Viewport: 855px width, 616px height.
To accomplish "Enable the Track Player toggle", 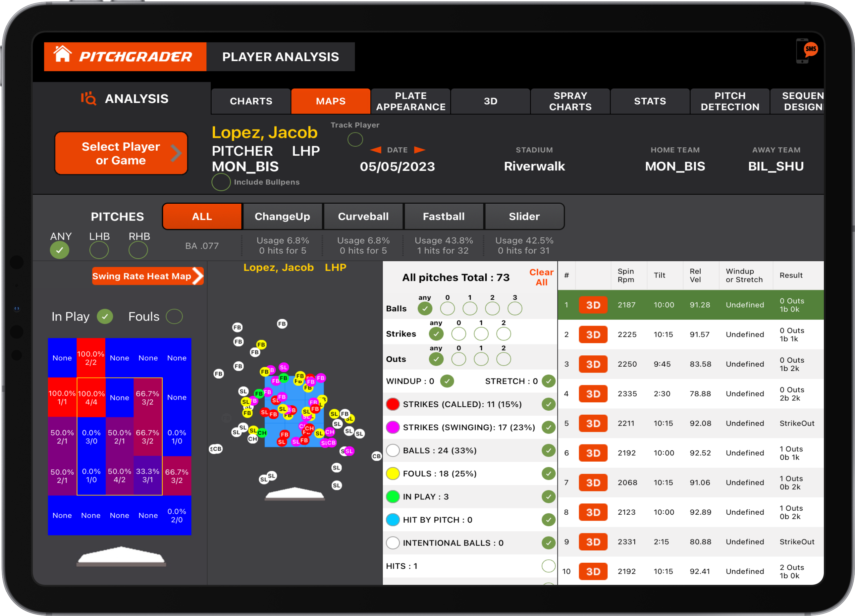I will click(355, 139).
